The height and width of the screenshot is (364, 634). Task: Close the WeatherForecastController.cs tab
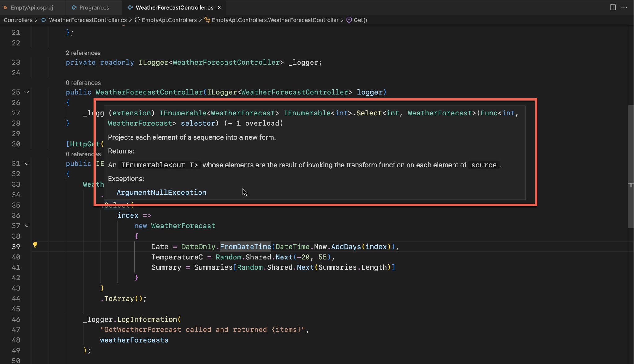coord(220,7)
